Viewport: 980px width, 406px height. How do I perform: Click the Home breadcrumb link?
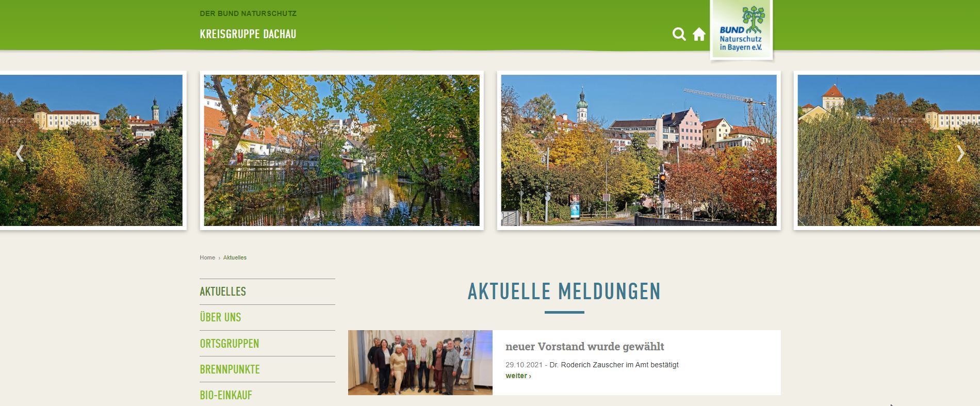(207, 257)
